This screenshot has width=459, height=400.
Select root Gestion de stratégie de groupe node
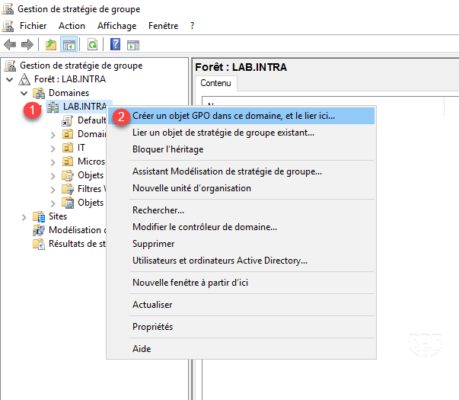click(81, 66)
